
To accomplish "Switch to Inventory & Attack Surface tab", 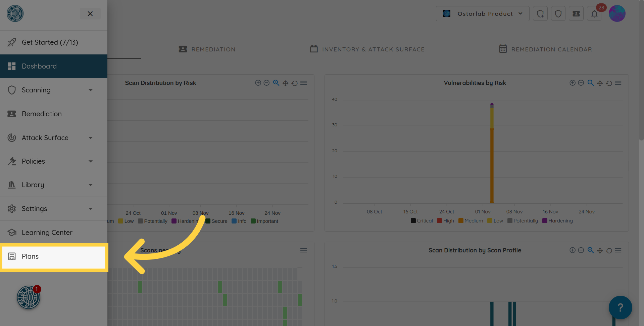I will coord(367,49).
